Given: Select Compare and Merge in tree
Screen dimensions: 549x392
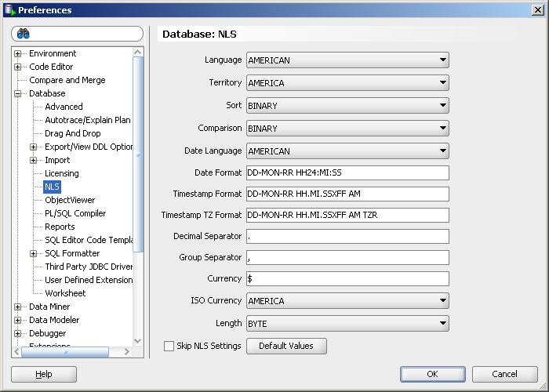Looking at the screenshot, I should pos(67,80).
